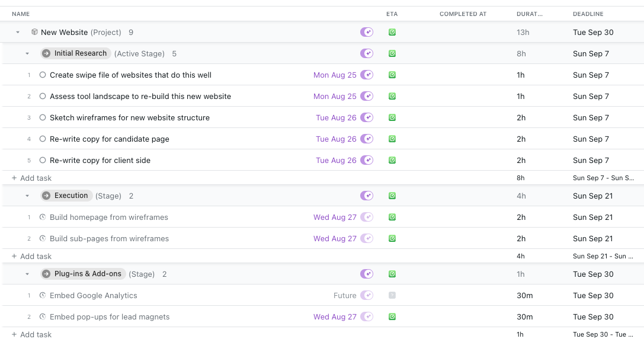Click the Completed At column header

tap(463, 14)
